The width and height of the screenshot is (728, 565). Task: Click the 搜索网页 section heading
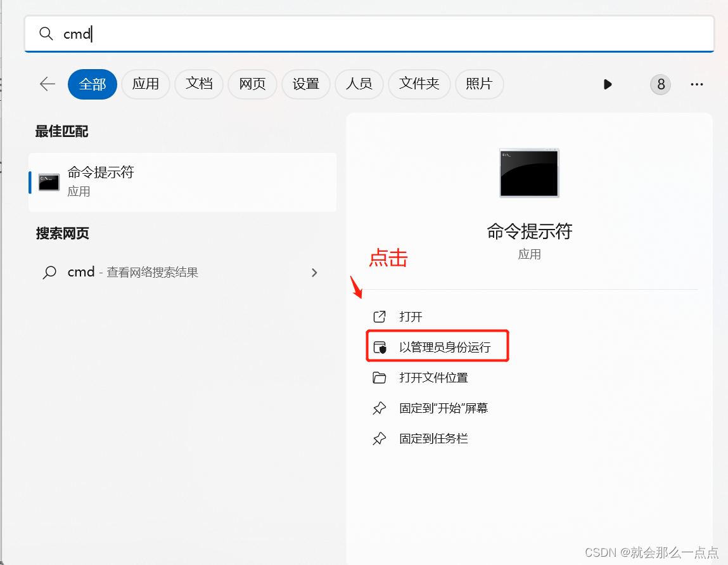[x=62, y=233]
